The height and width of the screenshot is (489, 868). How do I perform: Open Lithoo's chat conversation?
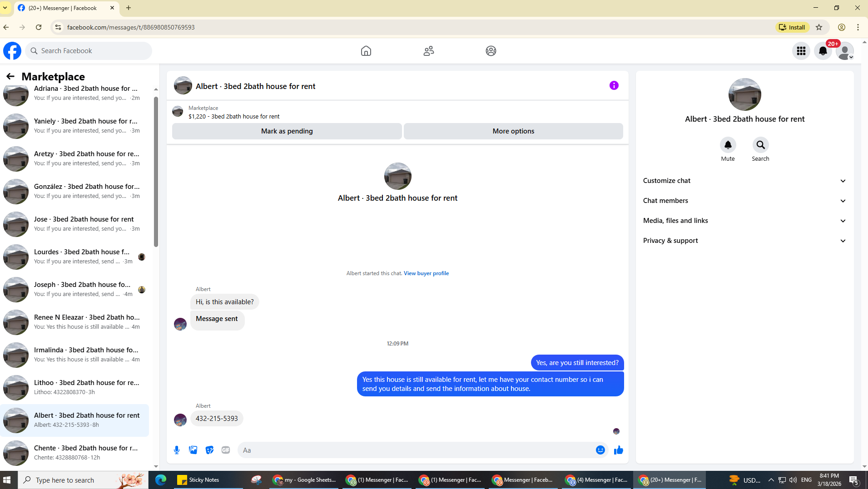click(x=74, y=387)
